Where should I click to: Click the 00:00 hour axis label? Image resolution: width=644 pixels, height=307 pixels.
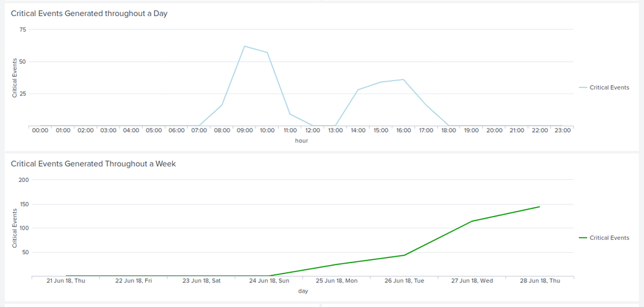pos(40,130)
